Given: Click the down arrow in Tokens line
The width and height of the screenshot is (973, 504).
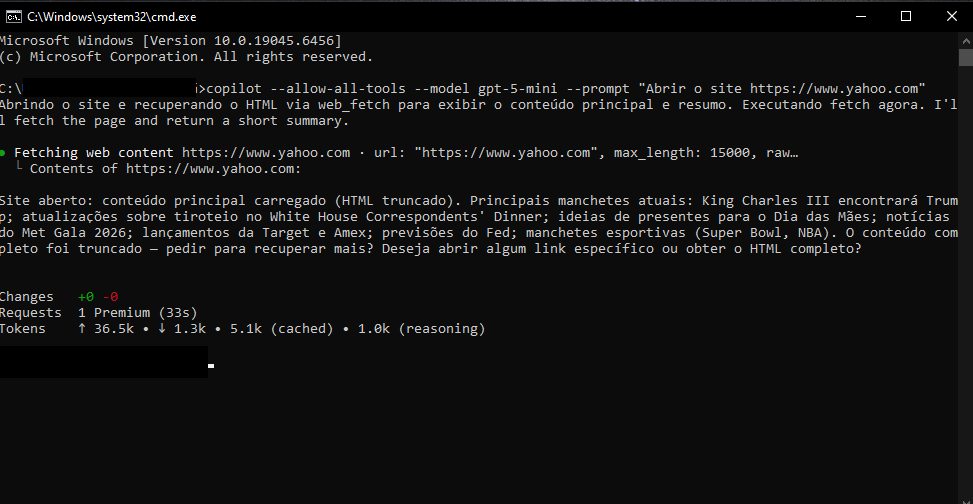Looking at the screenshot, I should click(x=162, y=328).
